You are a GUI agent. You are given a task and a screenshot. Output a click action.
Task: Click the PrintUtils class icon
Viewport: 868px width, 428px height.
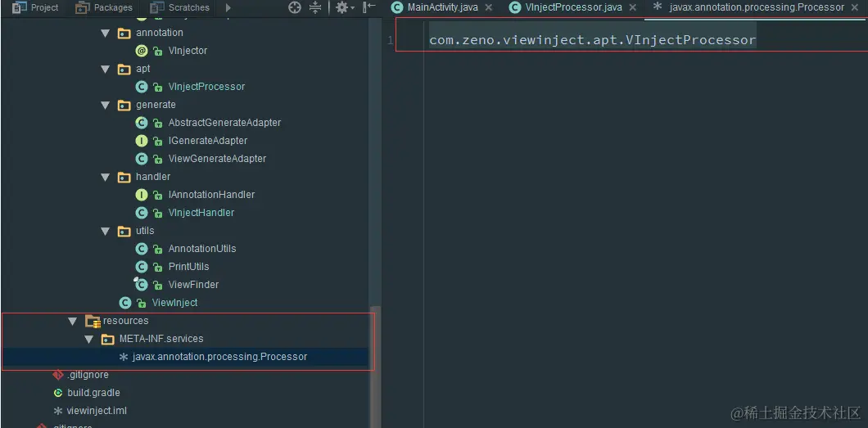[x=142, y=267]
